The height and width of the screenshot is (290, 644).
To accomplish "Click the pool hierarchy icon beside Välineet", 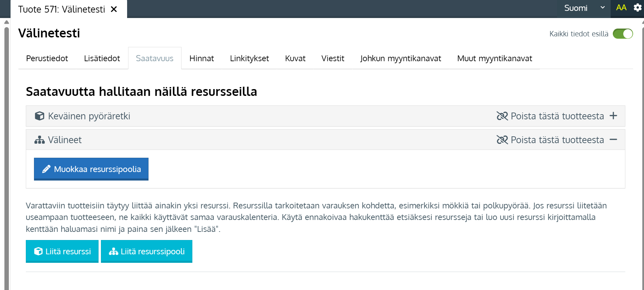I will [39, 140].
